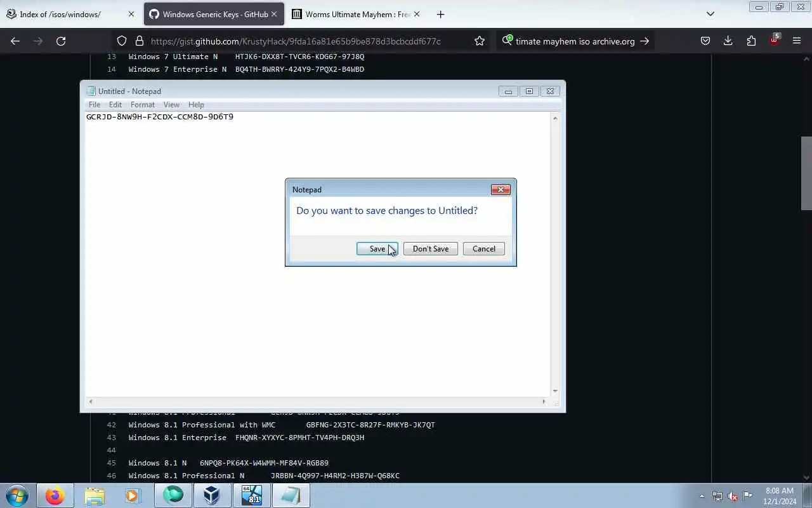Viewport: 812px width, 508px height.
Task: Open the tracking protection shield panel
Action: pyautogui.click(x=122, y=41)
